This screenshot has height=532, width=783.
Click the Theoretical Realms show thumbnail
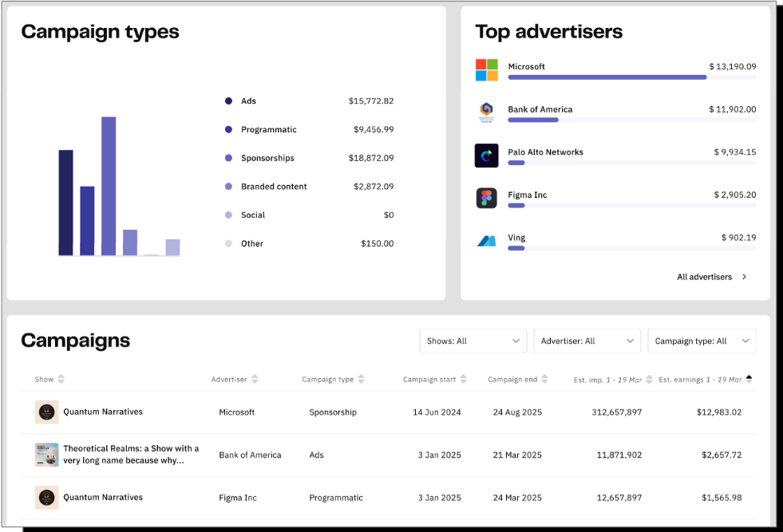click(x=46, y=454)
